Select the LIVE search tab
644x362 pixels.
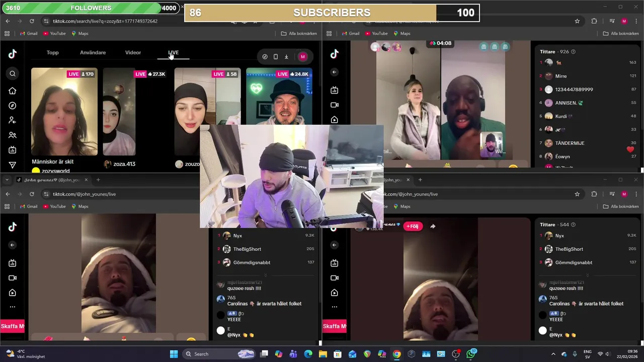[x=173, y=53]
